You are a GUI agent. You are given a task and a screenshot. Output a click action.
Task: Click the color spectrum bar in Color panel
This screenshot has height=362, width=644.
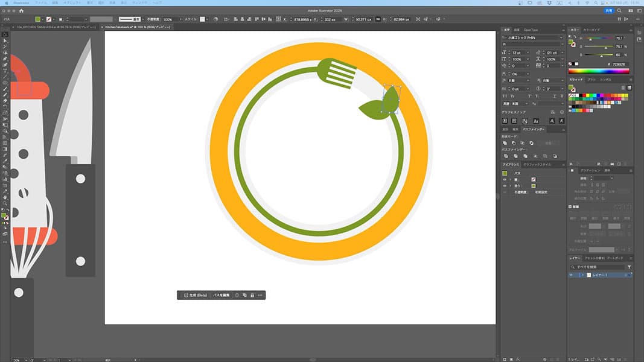(599, 71)
